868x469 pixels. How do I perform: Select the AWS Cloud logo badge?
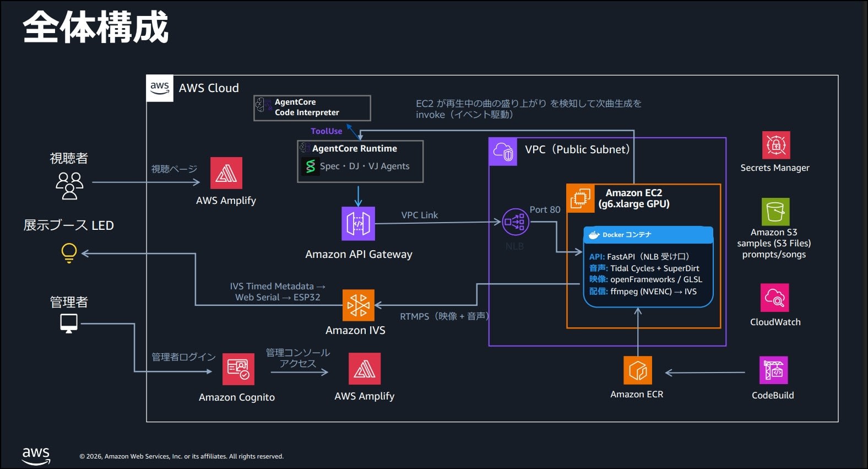[160, 88]
